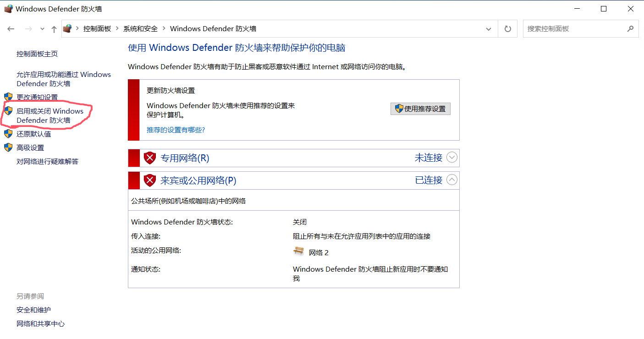Open 对网络进行疑难解答 link
Screen dimensions: 644x339
48,161
